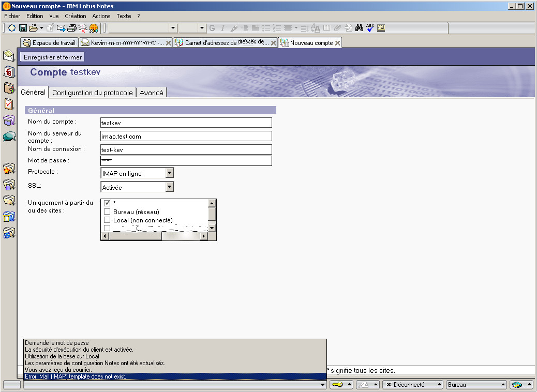This screenshot has width=537, height=392.
Task: Open the Mail envelope icon in sidebar
Action: click(x=9, y=55)
